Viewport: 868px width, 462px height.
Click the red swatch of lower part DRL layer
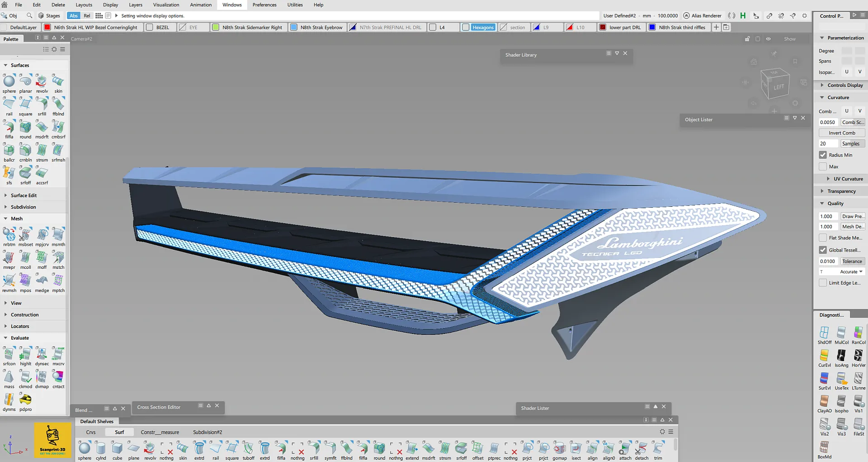click(x=603, y=28)
